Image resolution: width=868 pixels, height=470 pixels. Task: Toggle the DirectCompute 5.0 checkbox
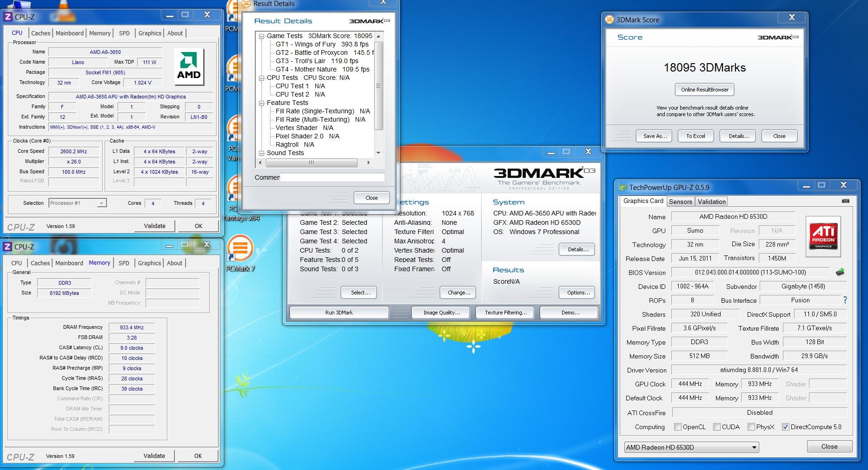click(x=786, y=427)
